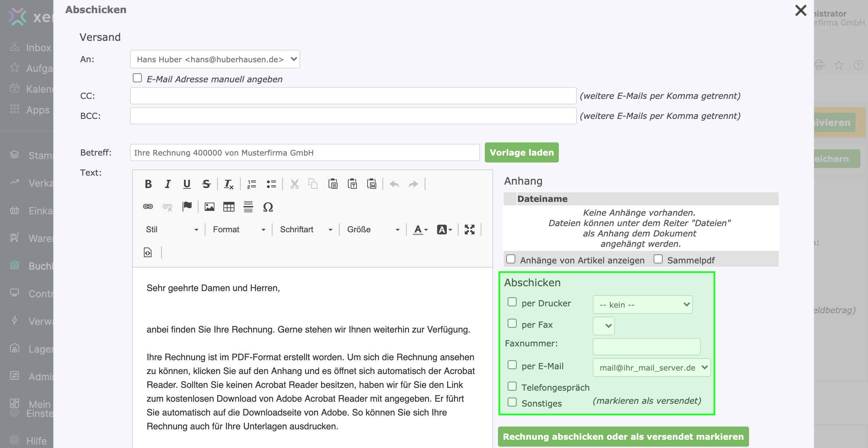Tick the Sammelpdf checkbox
Viewport: 868px width, 448px height.
tap(658, 259)
